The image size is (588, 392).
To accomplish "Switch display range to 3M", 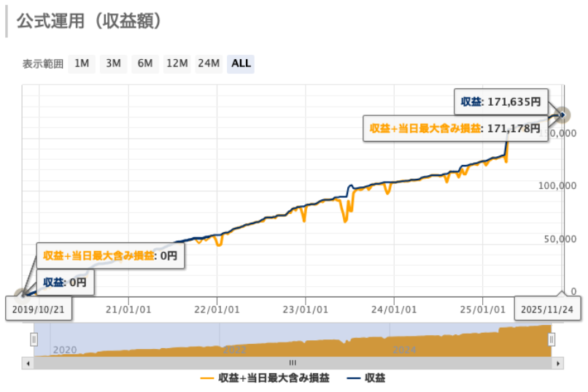I will (x=113, y=64).
